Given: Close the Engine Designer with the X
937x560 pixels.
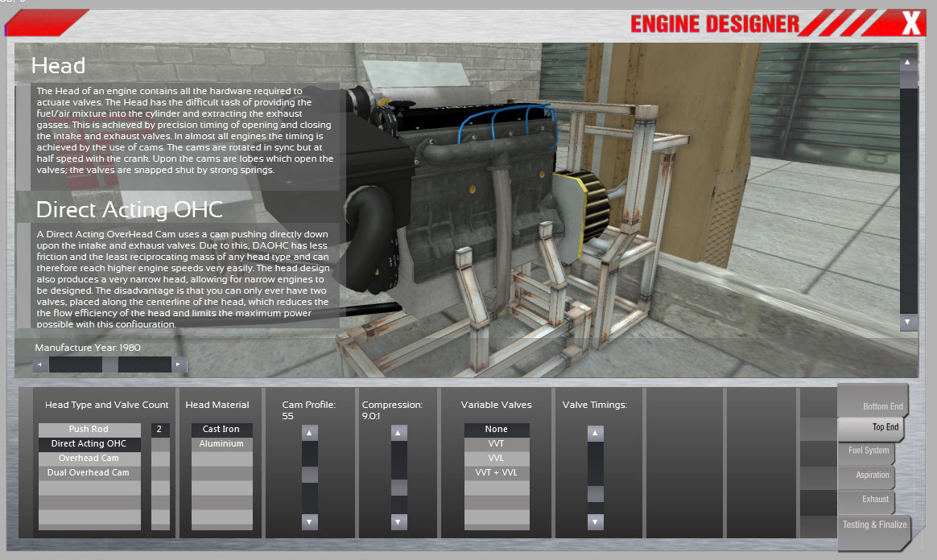Looking at the screenshot, I should point(910,23).
